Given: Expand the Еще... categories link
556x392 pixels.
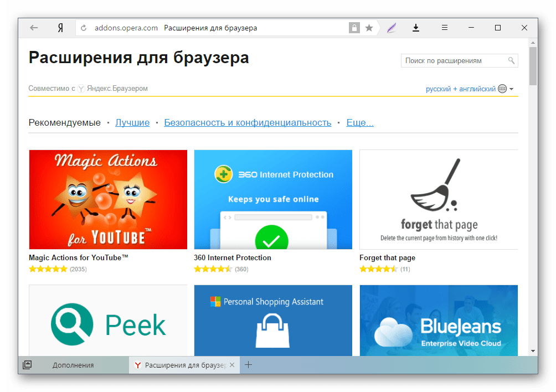Looking at the screenshot, I should 360,122.
